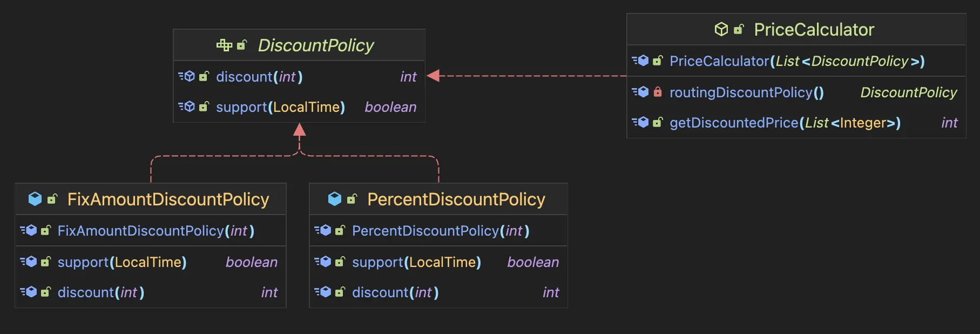The image size is (980, 334).
Task: Select the PriceCalculator constructor row
Action: pos(796,61)
